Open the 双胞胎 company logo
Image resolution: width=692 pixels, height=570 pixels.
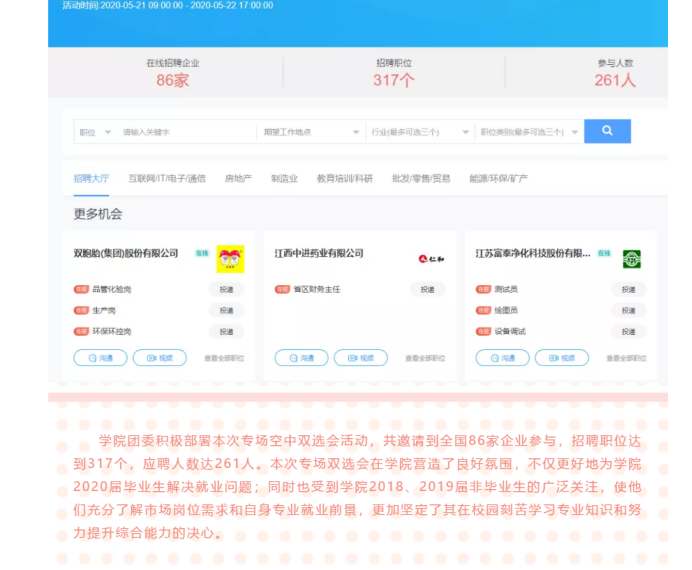[230, 259]
